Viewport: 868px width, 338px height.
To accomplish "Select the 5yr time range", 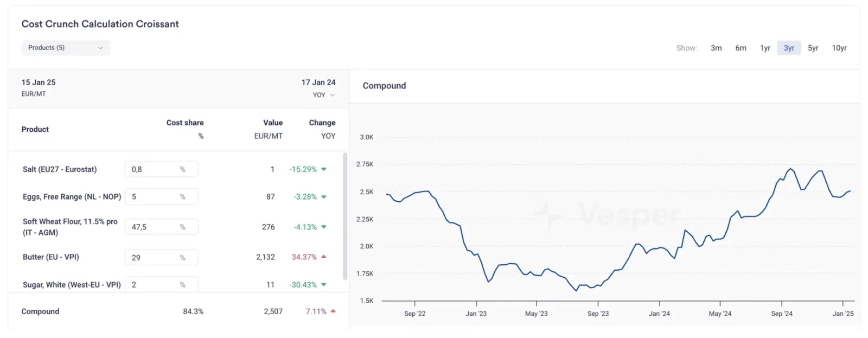I will [x=813, y=48].
